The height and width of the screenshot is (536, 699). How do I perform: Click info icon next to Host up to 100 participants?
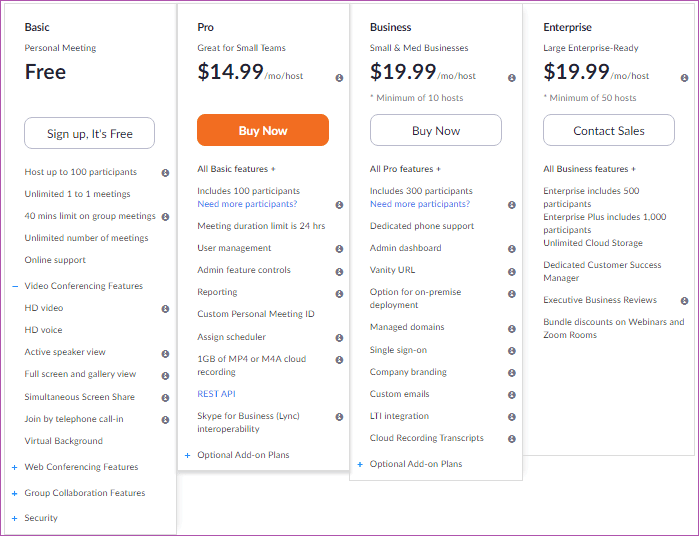pyautogui.click(x=165, y=173)
